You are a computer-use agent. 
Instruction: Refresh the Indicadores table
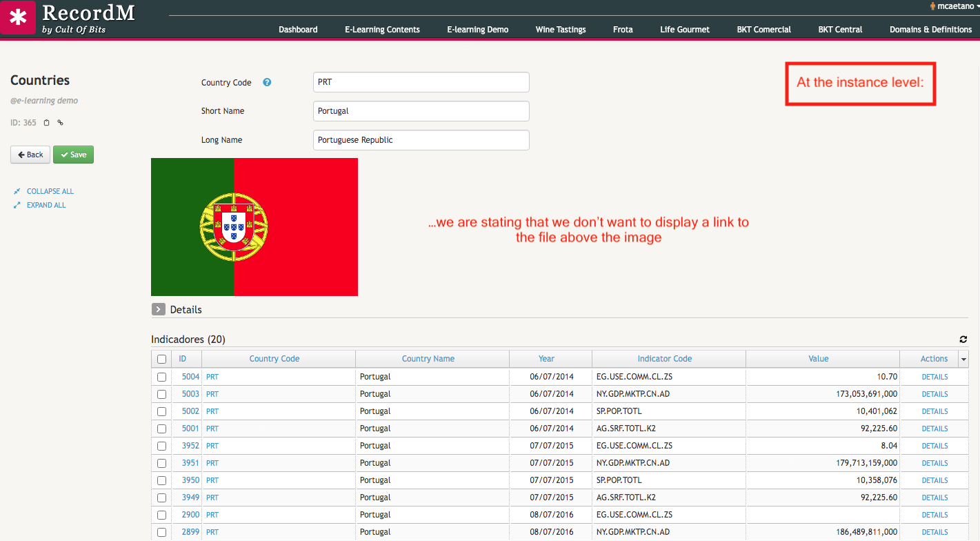point(963,340)
